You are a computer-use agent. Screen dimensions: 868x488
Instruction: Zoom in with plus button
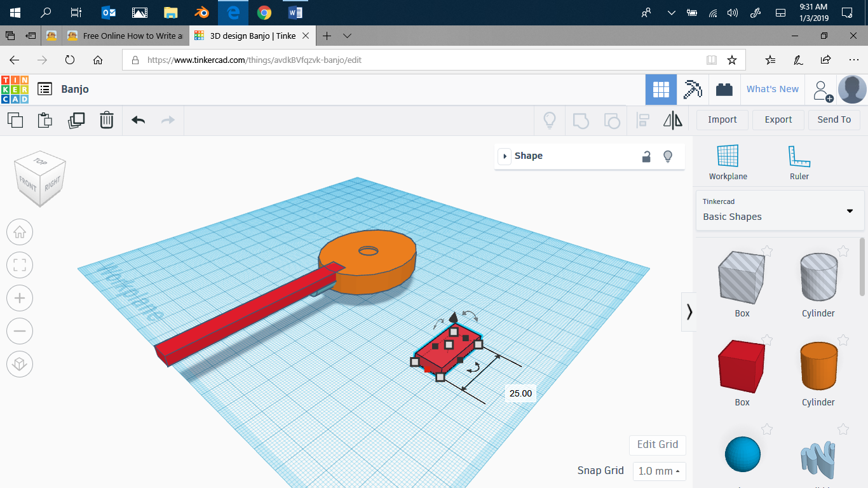click(20, 298)
